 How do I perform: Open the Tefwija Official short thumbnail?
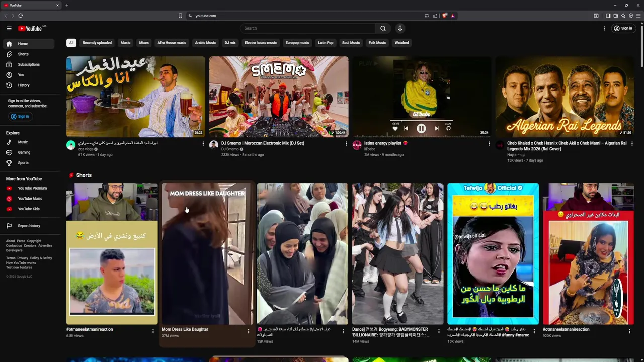click(x=493, y=254)
